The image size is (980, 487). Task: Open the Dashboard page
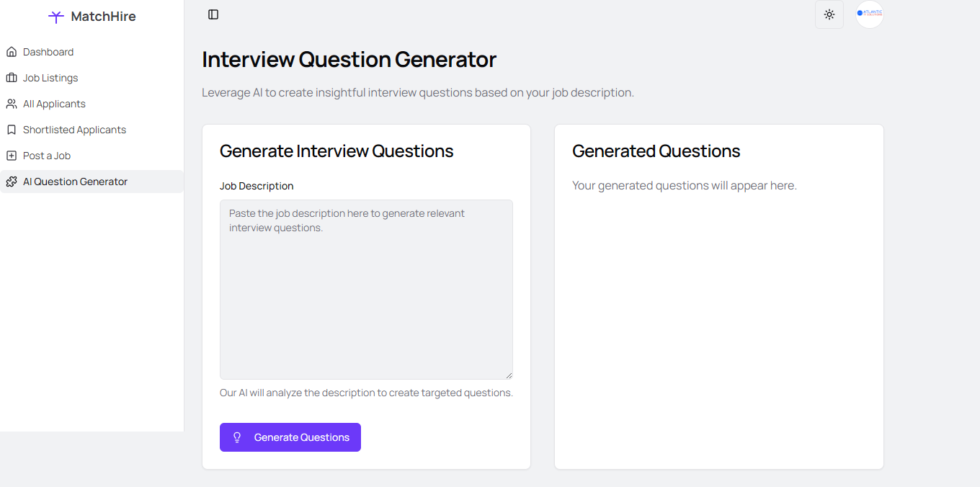tap(48, 52)
